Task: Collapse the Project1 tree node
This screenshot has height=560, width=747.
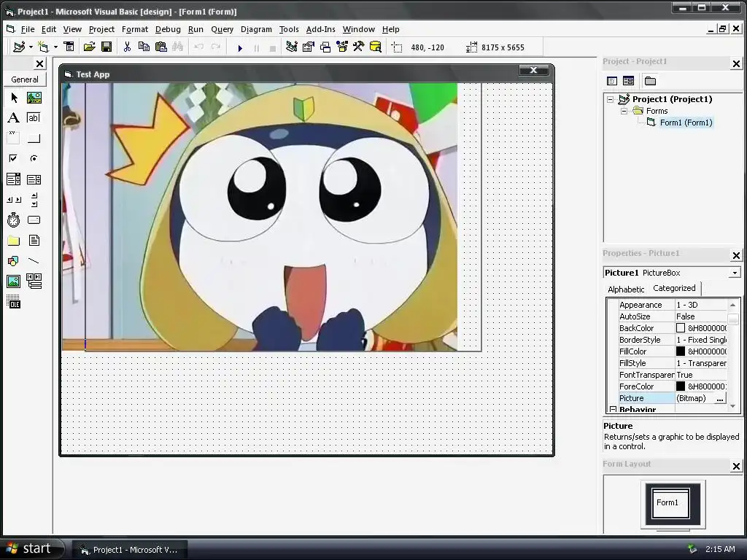Action: (611, 99)
